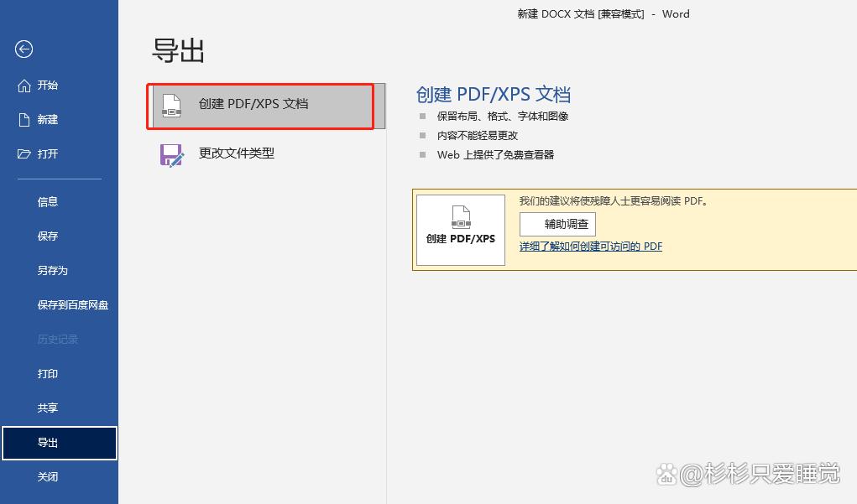Screen dimensions: 857x504
Task: Click the back arrow circle icon
Action: point(24,49)
